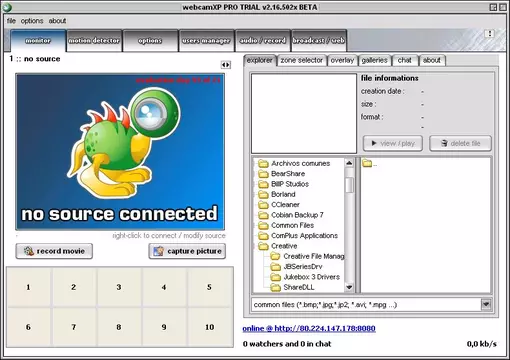Open the options menu in menu bar
Viewport: 510px width, 360px height.
[32, 21]
